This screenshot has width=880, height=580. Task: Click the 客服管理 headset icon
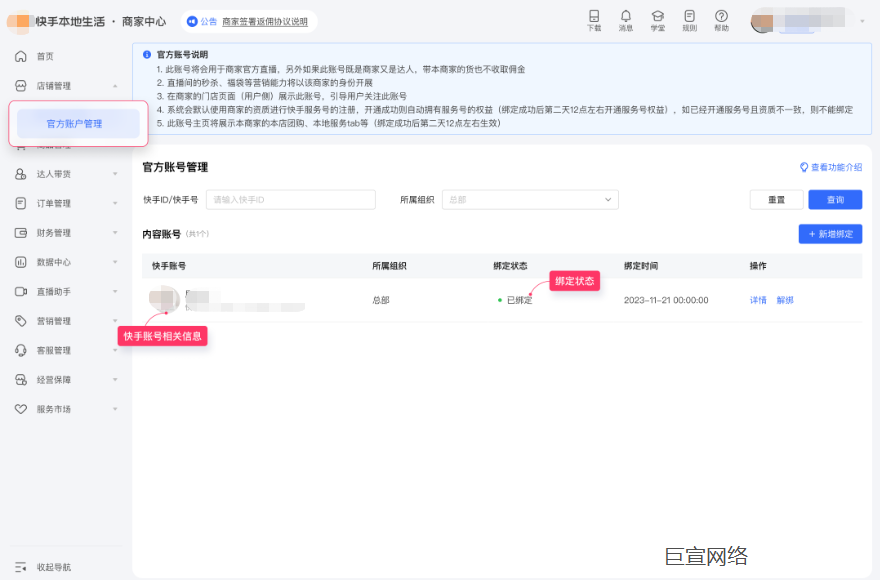click(21, 350)
